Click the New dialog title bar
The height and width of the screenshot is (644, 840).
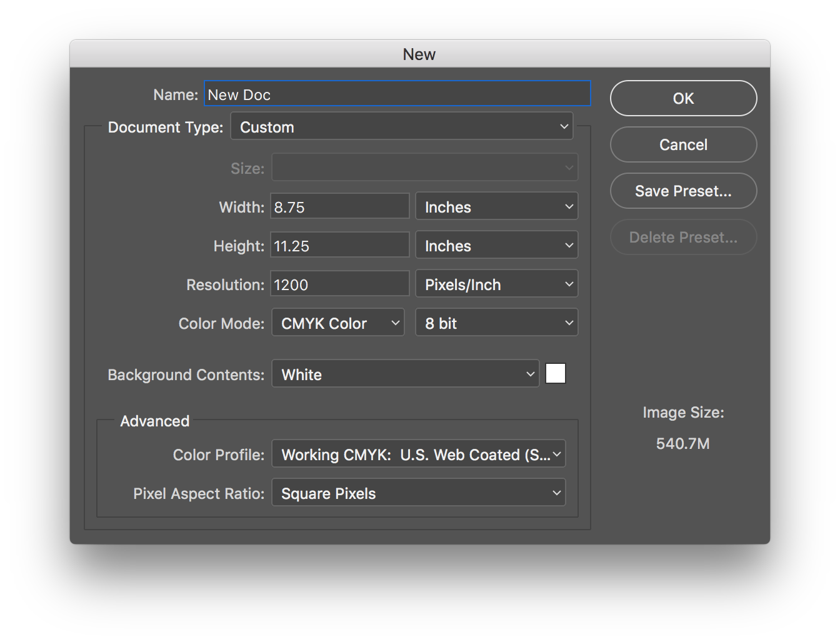click(419, 54)
